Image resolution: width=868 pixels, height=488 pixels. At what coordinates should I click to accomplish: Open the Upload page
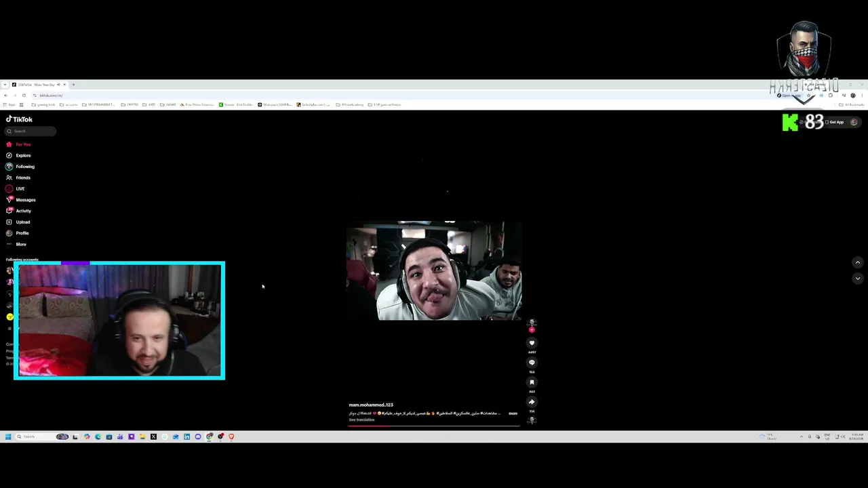click(x=18, y=222)
